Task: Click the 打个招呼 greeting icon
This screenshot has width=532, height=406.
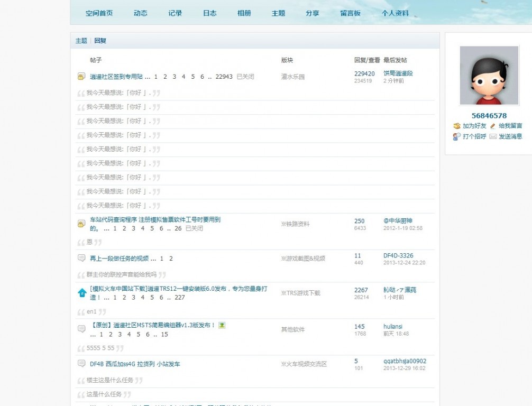Action: click(x=457, y=136)
